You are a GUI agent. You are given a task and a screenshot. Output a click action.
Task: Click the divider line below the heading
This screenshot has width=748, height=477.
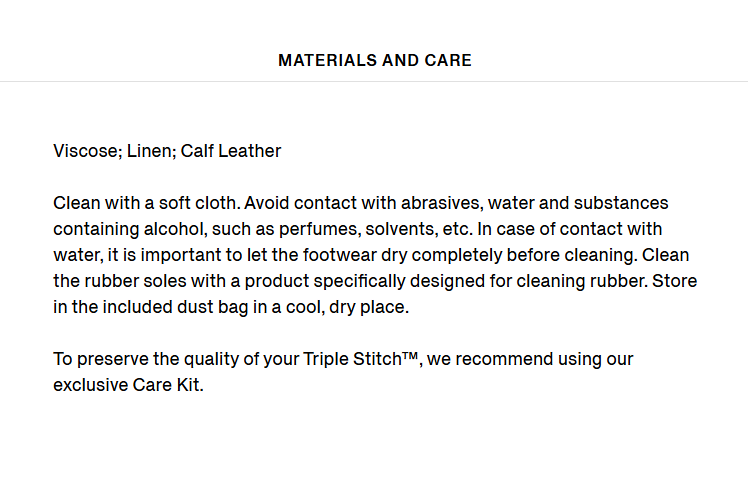[374, 82]
